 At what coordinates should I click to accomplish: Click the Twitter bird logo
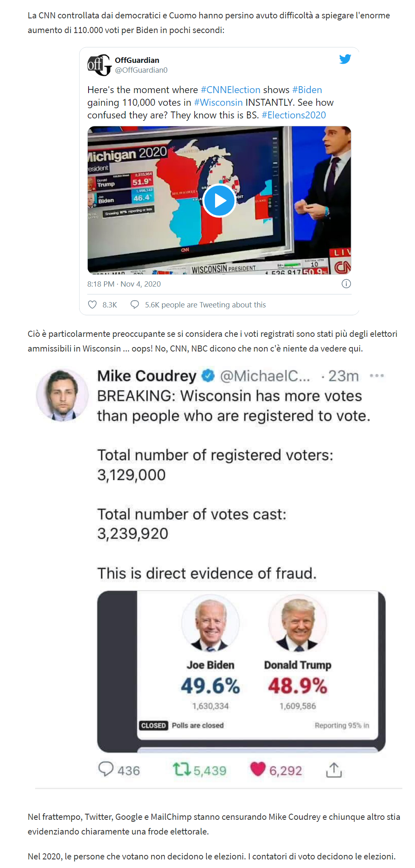pyautogui.click(x=345, y=59)
